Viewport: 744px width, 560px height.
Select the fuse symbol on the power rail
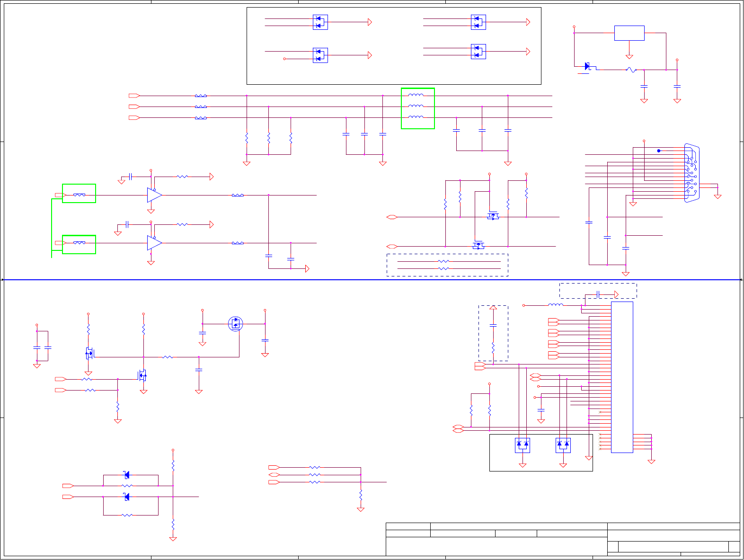click(x=631, y=70)
